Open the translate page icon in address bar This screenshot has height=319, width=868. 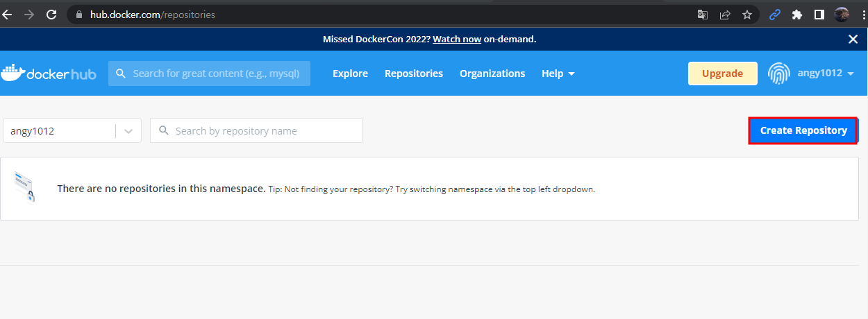[x=703, y=14]
